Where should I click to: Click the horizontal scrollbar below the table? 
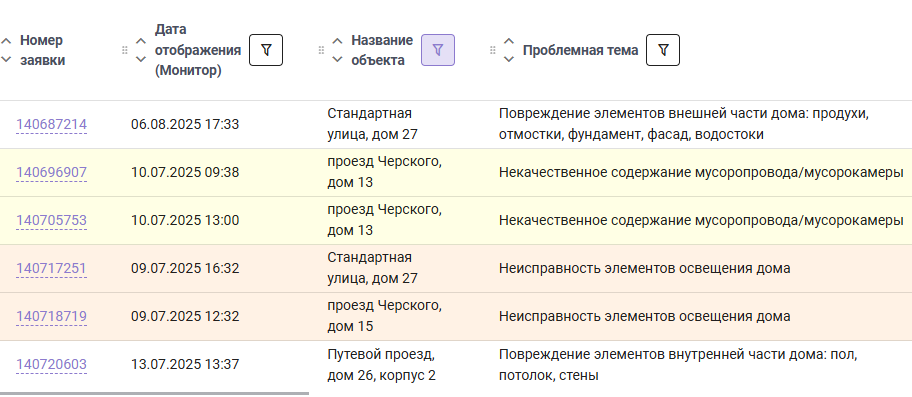point(155,394)
